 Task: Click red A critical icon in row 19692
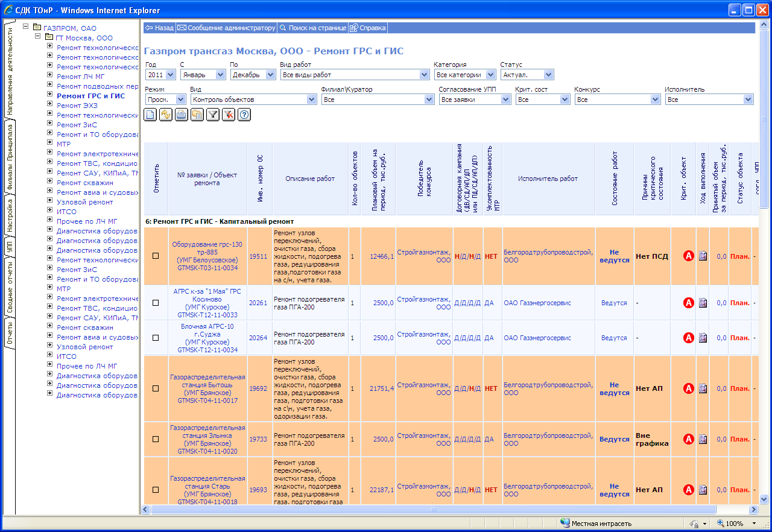click(689, 388)
